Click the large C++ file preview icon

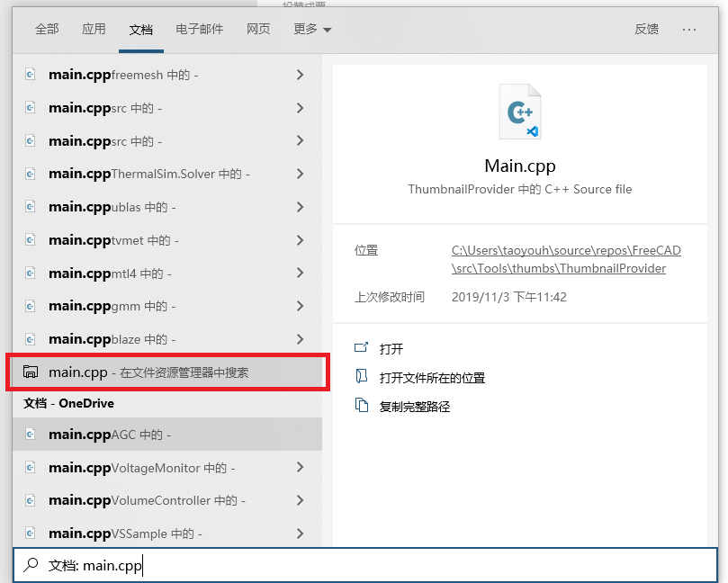click(x=519, y=112)
